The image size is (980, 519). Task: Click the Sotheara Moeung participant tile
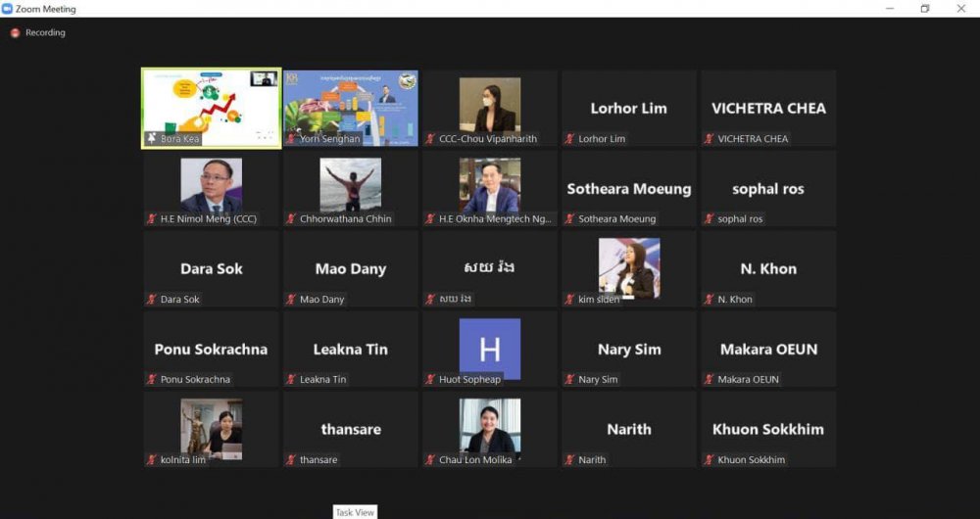pyautogui.click(x=629, y=189)
